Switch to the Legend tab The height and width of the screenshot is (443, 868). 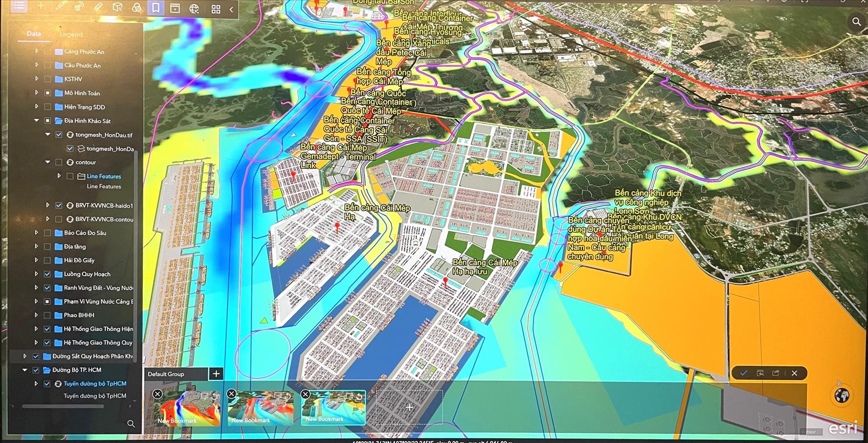71,34
